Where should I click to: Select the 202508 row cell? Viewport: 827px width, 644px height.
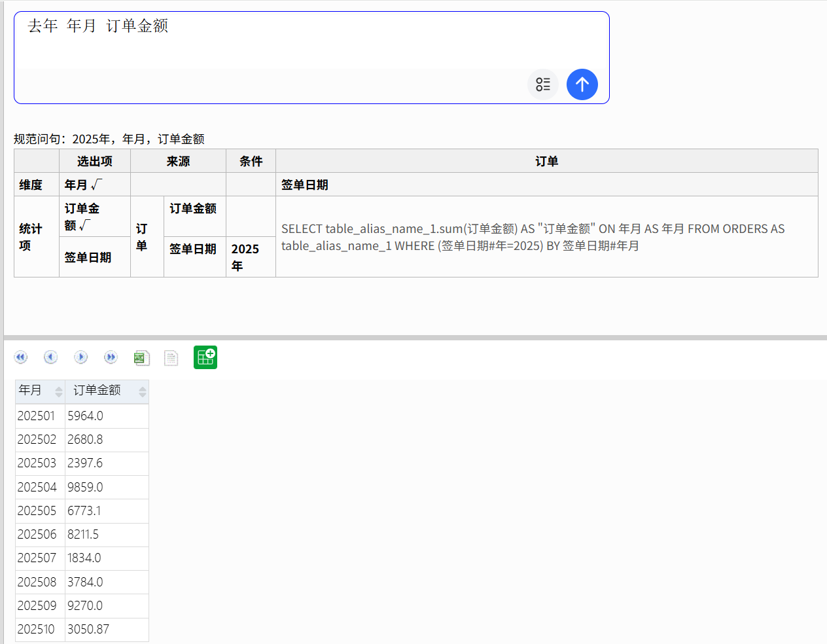tap(40, 582)
